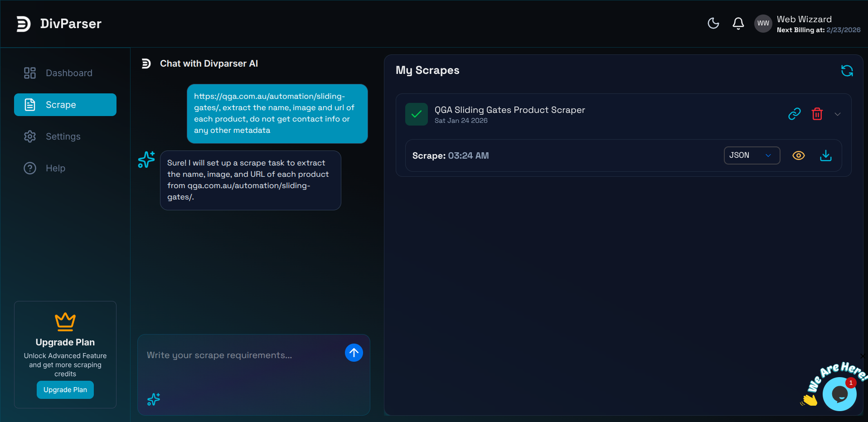Open the scrape link icon for QGA scraper

point(793,114)
